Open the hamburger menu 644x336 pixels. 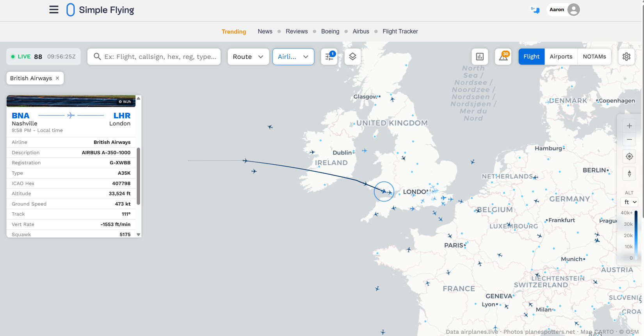coord(54,10)
